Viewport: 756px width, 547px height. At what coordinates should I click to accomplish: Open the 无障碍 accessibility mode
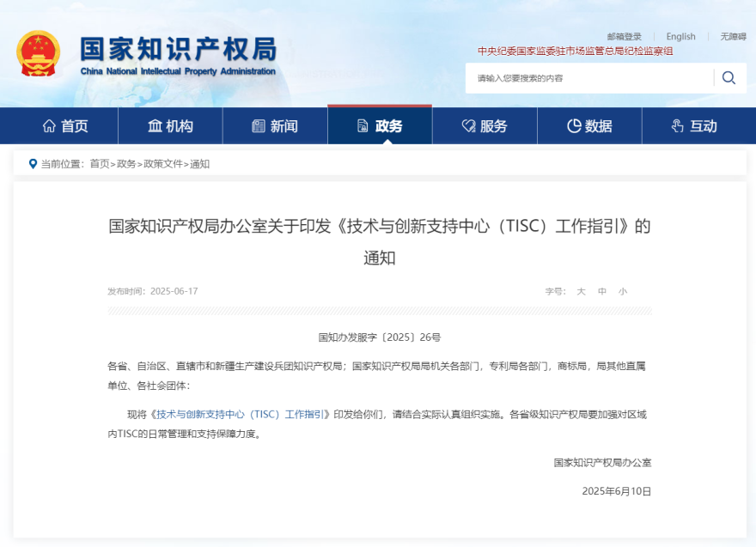pos(733,36)
